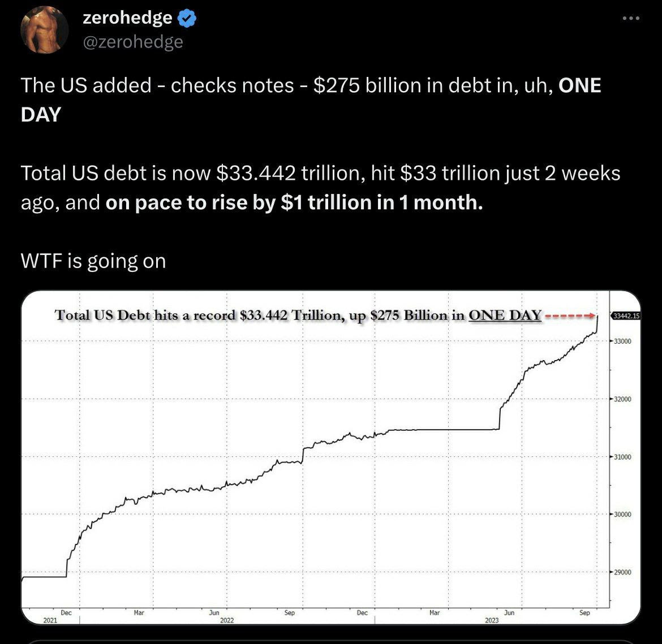Screen dimensions: 662x644
Task: Click the zerohedge display name
Action: click(x=127, y=18)
